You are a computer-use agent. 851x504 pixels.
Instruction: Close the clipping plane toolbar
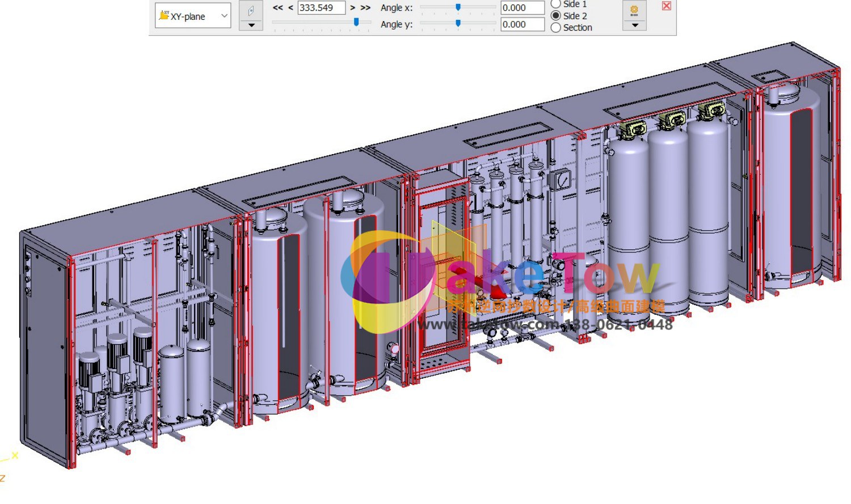click(x=667, y=6)
